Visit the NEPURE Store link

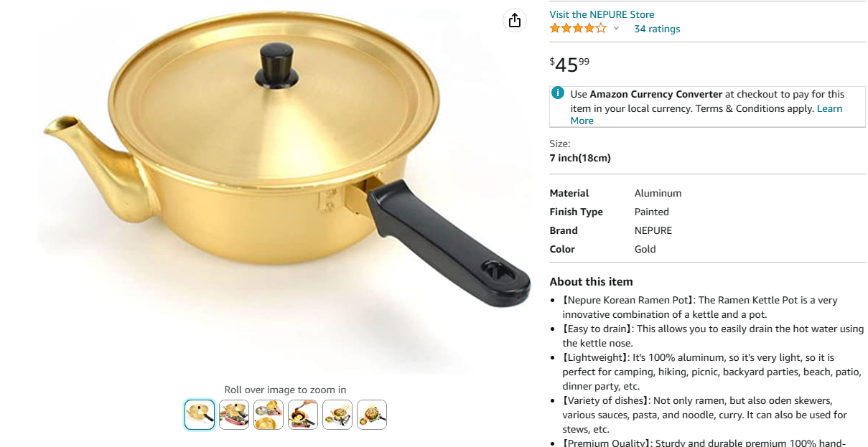tap(602, 14)
